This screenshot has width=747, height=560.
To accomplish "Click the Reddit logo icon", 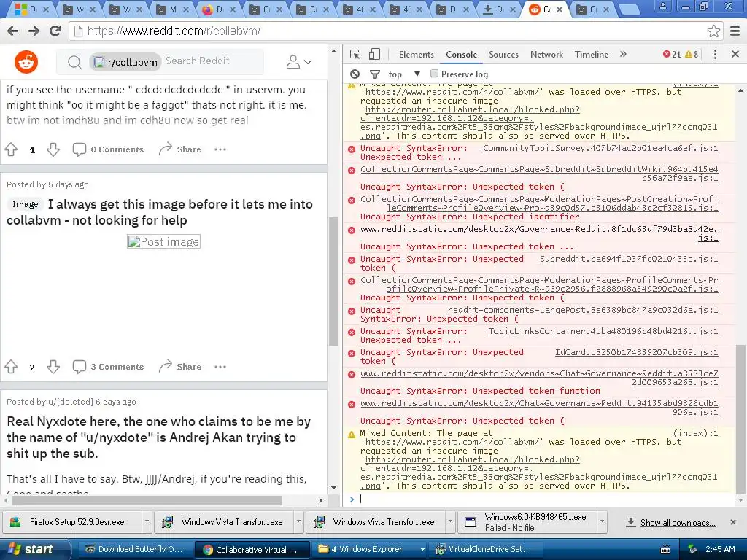I will point(26,62).
